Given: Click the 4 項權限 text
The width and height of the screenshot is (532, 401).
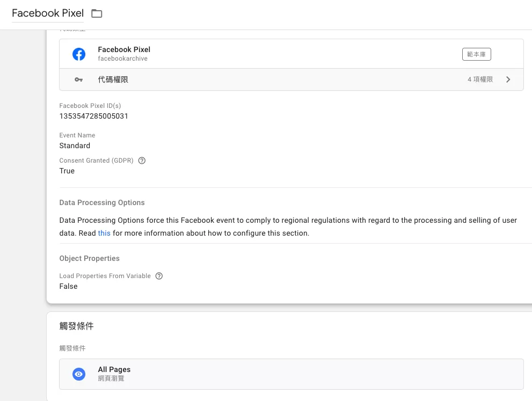Looking at the screenshot, I should [480, 79].
